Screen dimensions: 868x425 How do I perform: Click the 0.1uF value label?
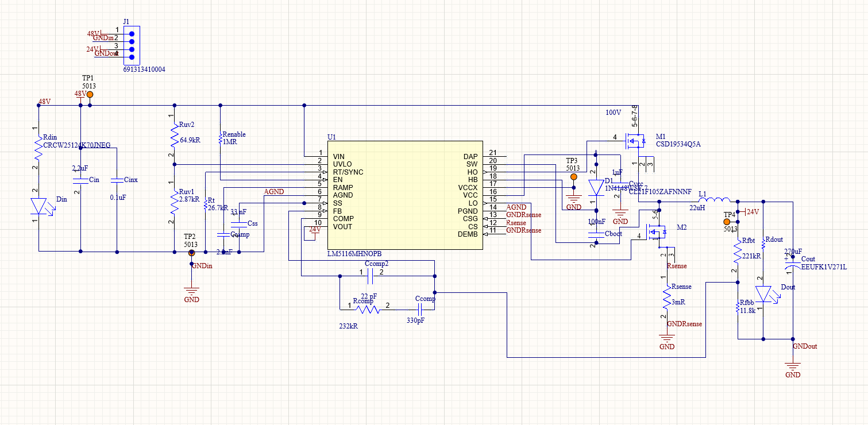[x=117, y=197]
